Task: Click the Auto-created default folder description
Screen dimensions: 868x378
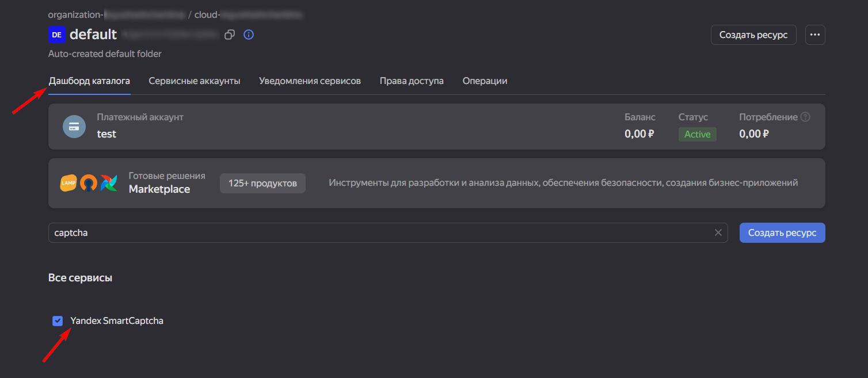Action: tap(105, 54)
